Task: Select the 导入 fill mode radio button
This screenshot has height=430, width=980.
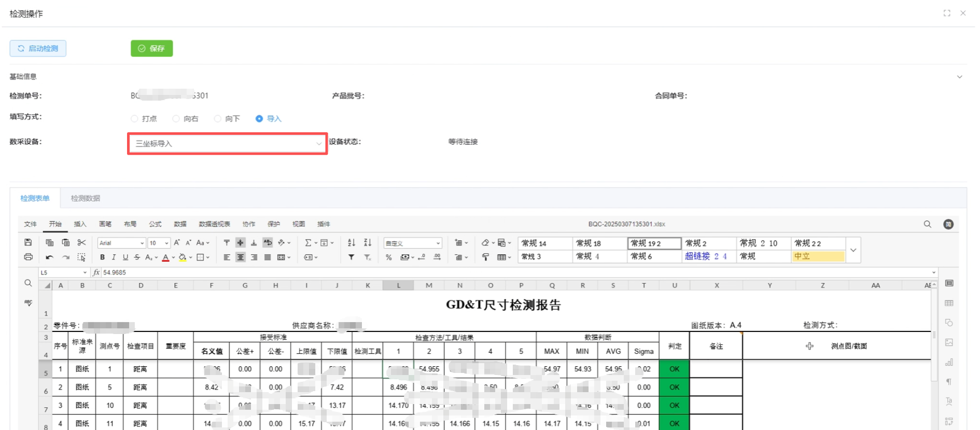Action: point(259,119)
